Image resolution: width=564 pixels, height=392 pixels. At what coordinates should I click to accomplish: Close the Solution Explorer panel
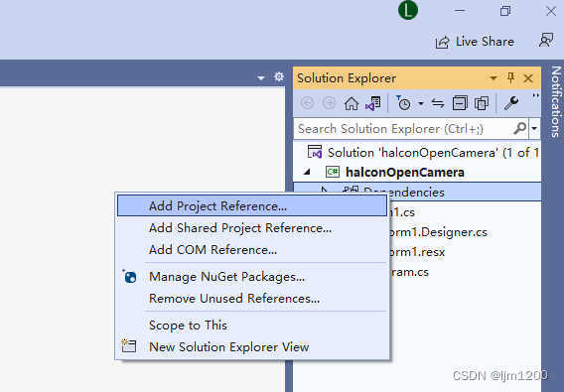click(528, 78)
